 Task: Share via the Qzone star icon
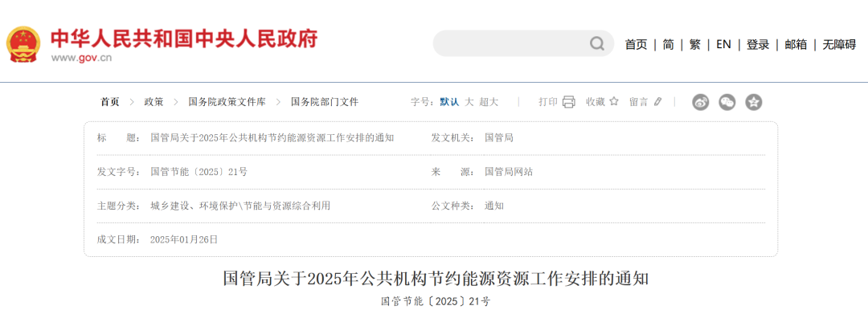[x=753, y=102]
